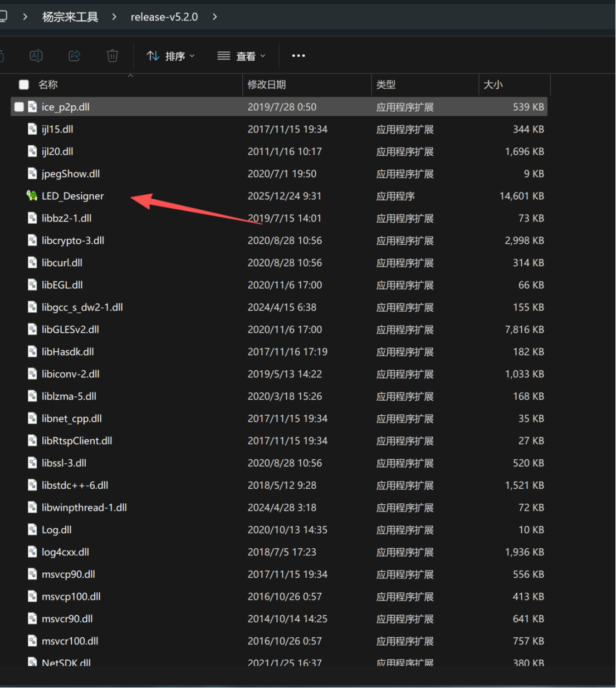Select the file name libstdc++-6.dll
Image resolution: width=616 pixels, height=688 pixels.
(x=75, y=485)
